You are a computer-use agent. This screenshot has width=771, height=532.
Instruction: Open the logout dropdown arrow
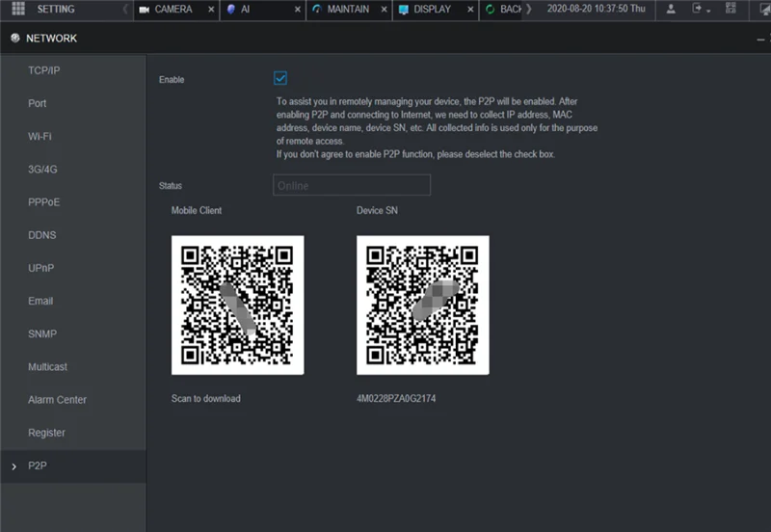tap(708, 11)
